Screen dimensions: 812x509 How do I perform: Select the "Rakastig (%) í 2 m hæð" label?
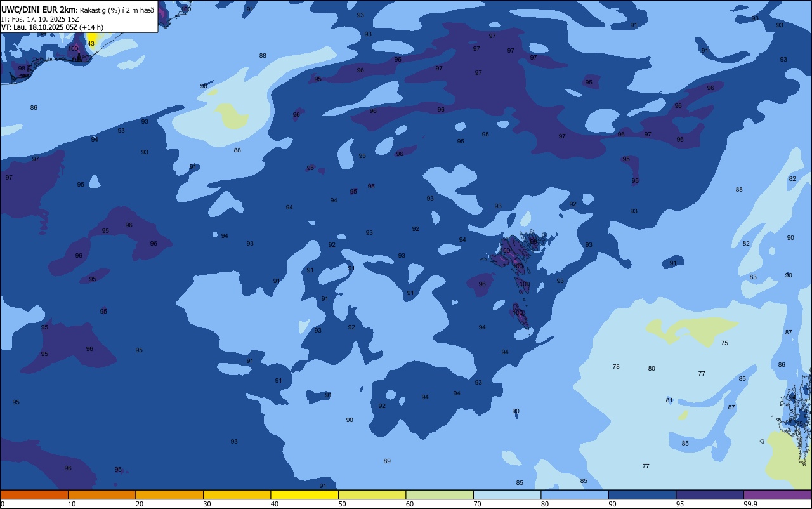click(117, 10)
